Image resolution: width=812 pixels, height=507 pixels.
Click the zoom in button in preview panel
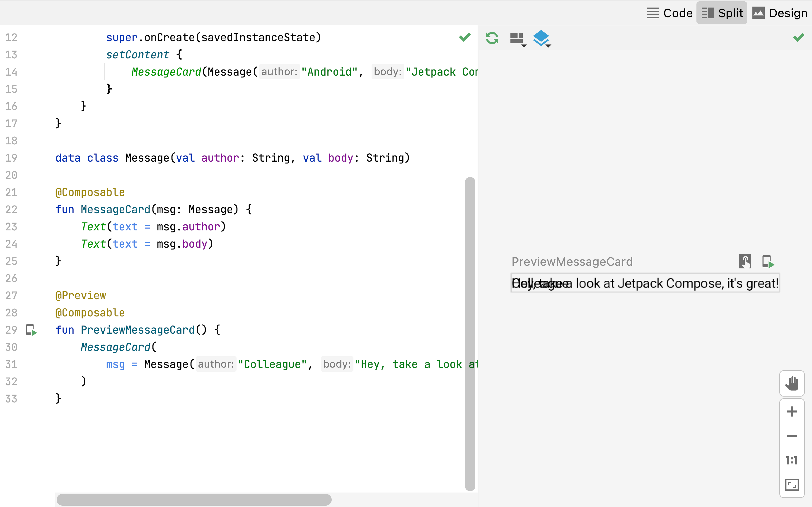pyautogui.click(x=792, y=412)
